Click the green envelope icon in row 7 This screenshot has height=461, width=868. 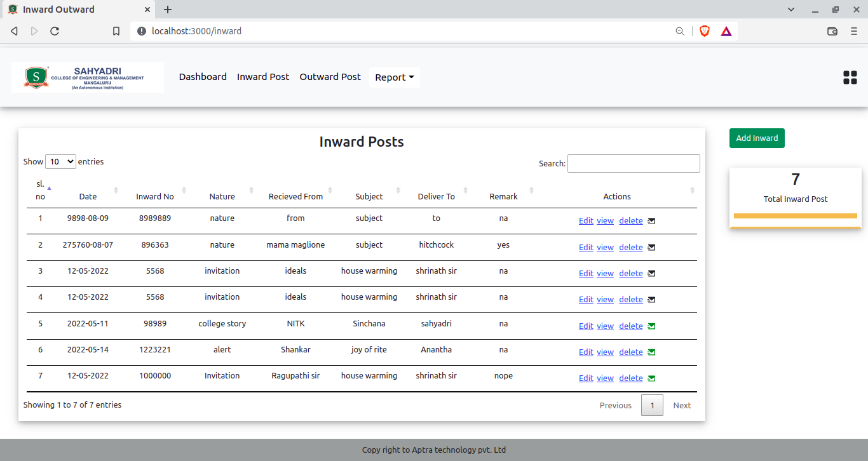coord(651,378)
